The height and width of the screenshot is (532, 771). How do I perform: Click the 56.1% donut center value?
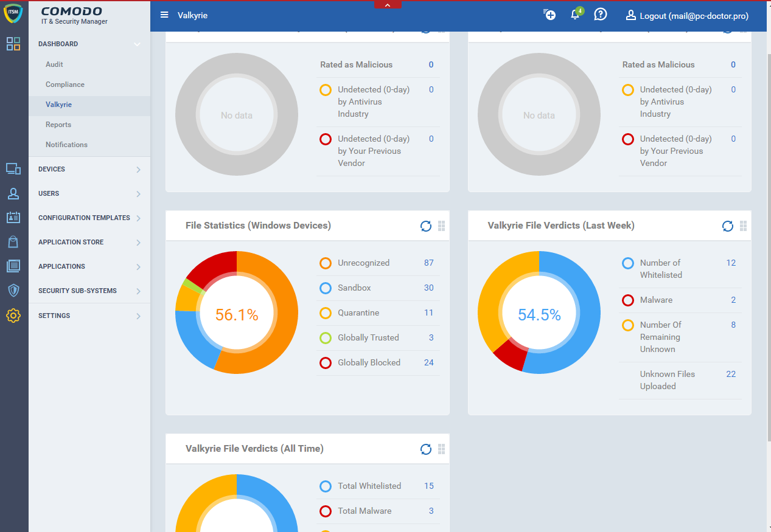[x=237, y=314]
